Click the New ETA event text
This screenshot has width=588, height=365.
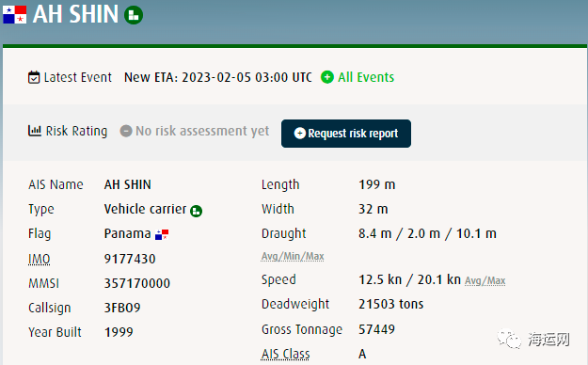(218, 77)
